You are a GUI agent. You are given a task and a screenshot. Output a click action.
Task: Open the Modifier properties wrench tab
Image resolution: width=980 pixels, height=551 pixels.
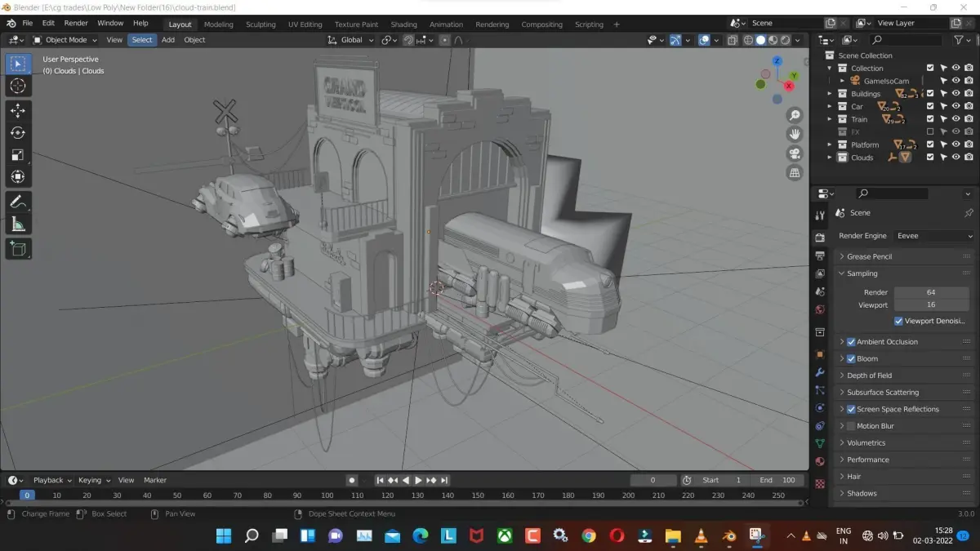[x=820, y=372]
